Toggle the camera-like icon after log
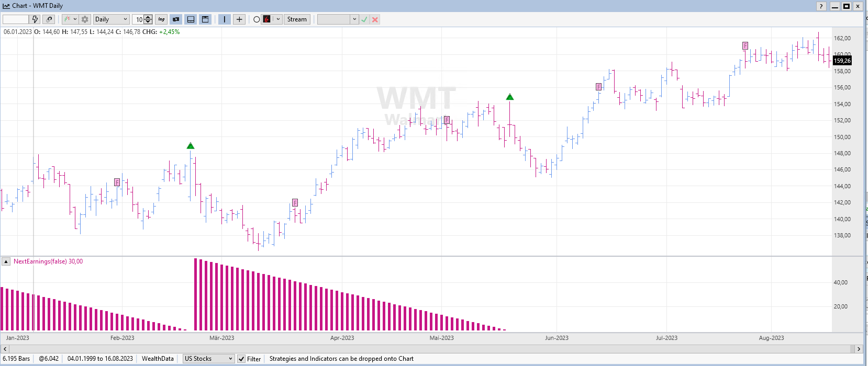 (x=176, y=19)
